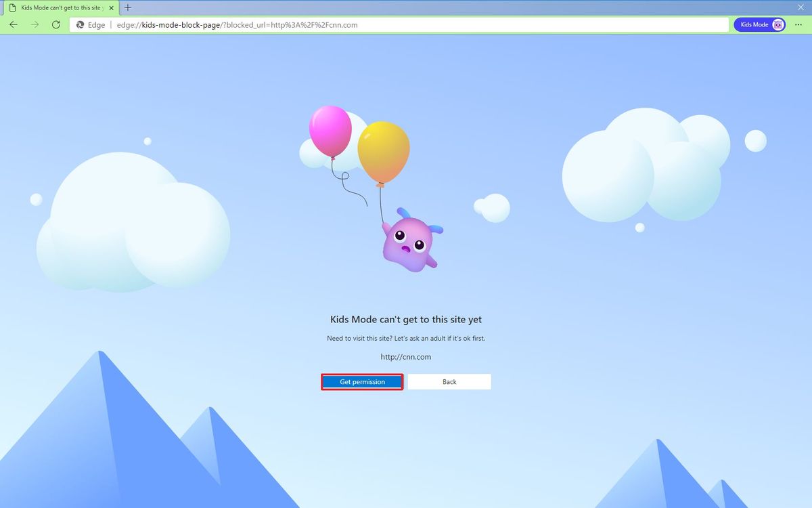Select the blocked URL http://cnn.com text
This screenshot has width=812, height=508.
[x=406, y=356]
